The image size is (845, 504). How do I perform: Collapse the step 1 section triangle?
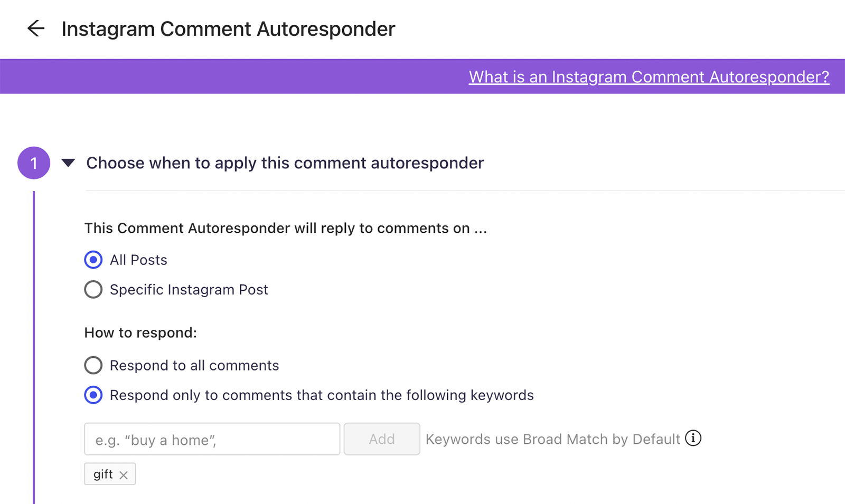point(68,163)
